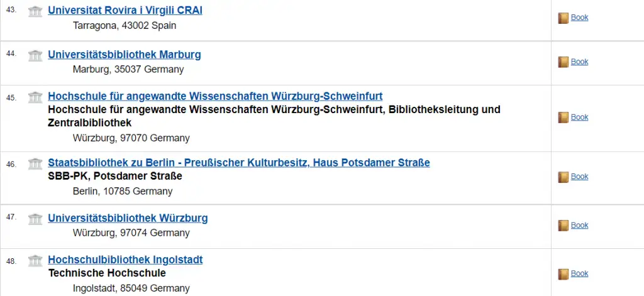Screen dimensions: 644x296
Task: Click library building icon beside Universitat Rovira i Virgili
Action: tap(35, 11)
